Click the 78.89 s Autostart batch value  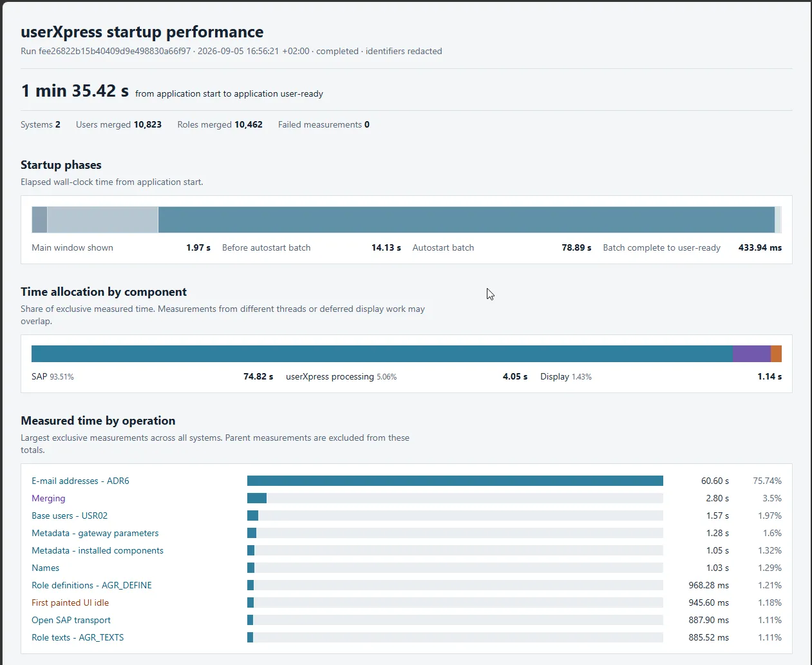tap(576, 247)
